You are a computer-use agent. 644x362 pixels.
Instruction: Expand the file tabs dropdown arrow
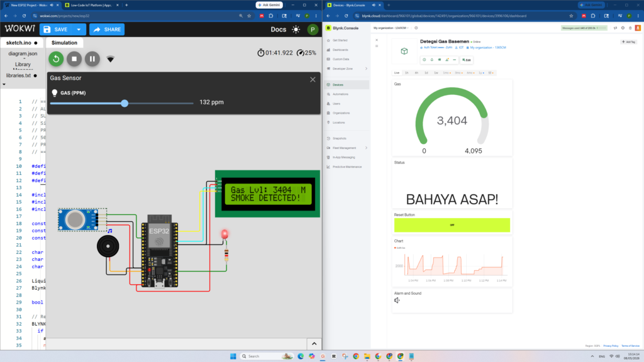pyautogui.click(x=4, y=85)
